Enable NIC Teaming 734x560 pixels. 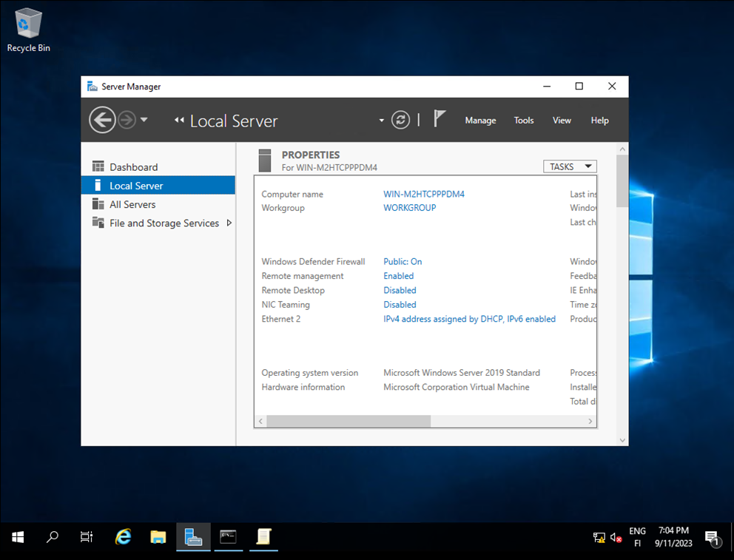tap(400, 304)
